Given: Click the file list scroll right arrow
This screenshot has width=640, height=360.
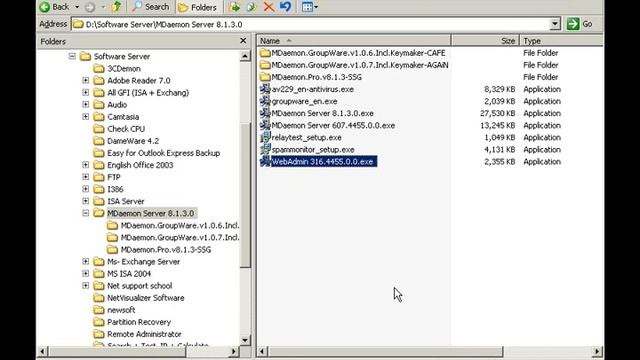Looking at the screenshot, I should [x=597, y=351].
